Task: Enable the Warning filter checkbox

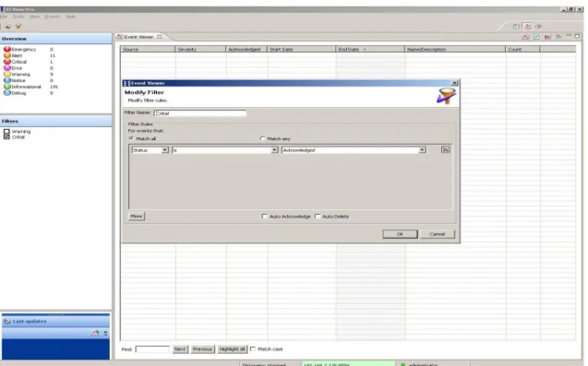Action: click(6, 132)
